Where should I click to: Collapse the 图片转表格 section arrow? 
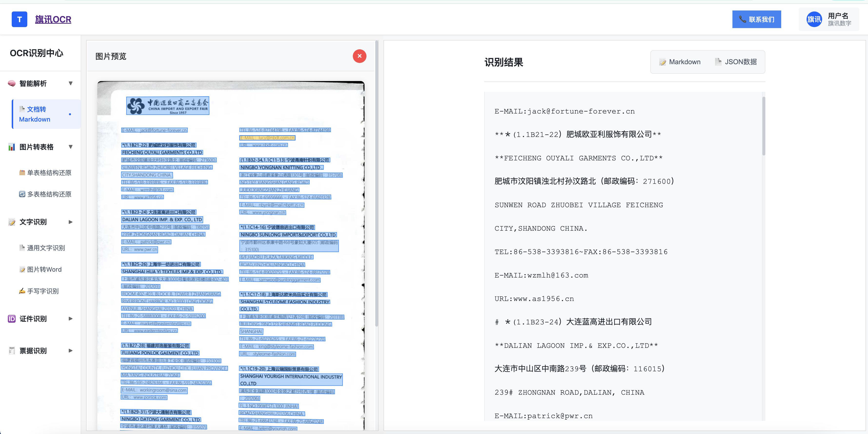click(x=70, y=147)
